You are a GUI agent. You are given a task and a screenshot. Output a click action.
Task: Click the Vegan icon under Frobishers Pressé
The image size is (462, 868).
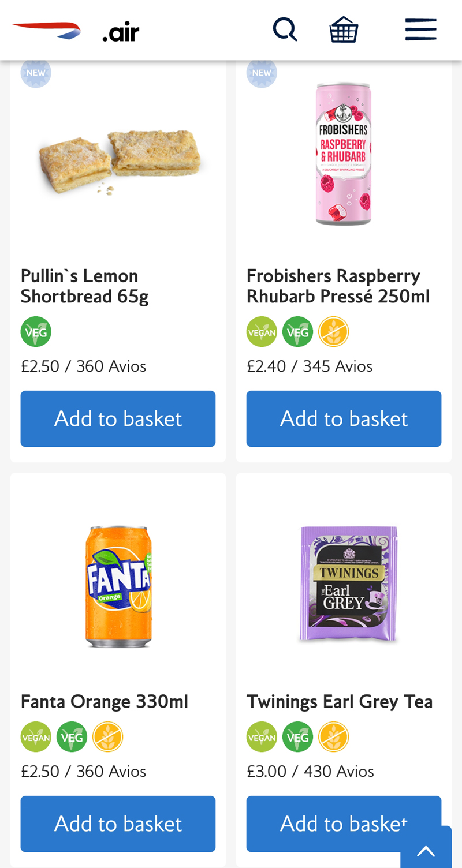coord(262,332)
